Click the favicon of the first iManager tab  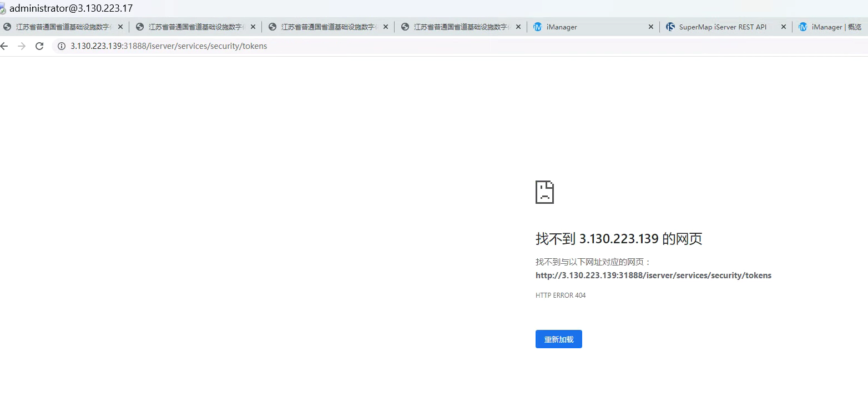(x=537, y=27)
